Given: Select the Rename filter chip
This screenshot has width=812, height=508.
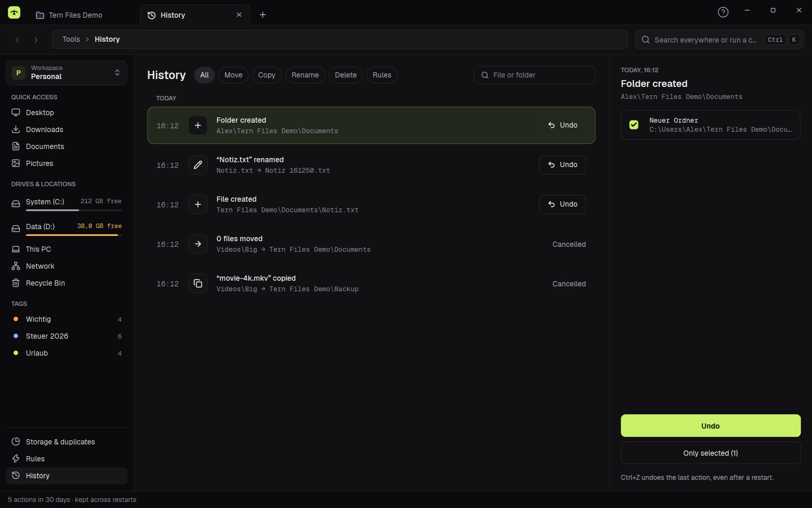Looking at the screenshot, I should point(305,75).
